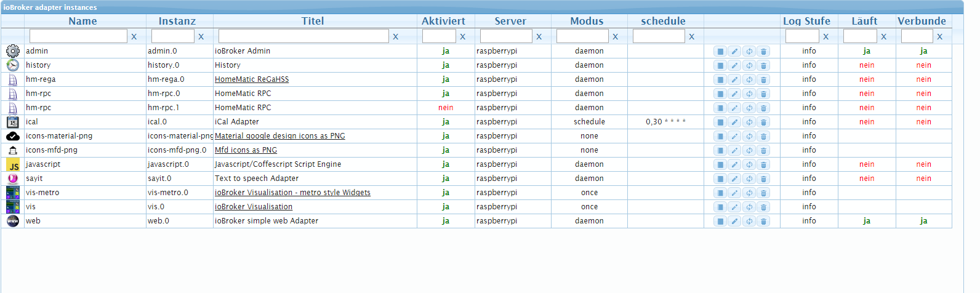The height and width of the screenshot is (293, 980).
Task: Delete the ical.0 instance
Action: [763, 122]
